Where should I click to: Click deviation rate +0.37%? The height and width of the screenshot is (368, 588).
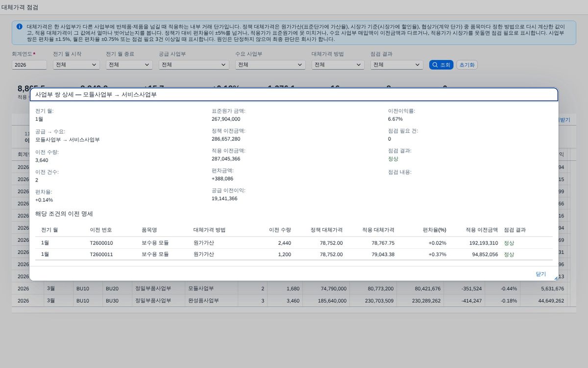coord(438,255)
